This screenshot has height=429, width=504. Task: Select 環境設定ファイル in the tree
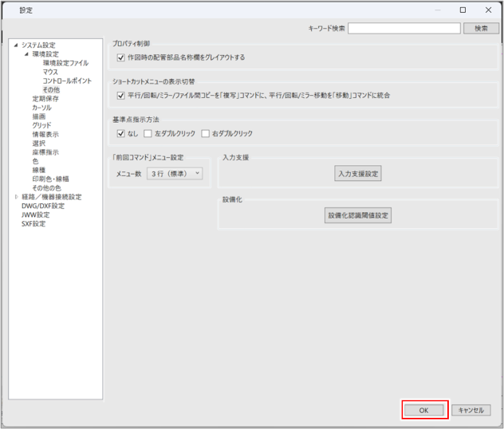pyautogui.click(x=65, y=63)
